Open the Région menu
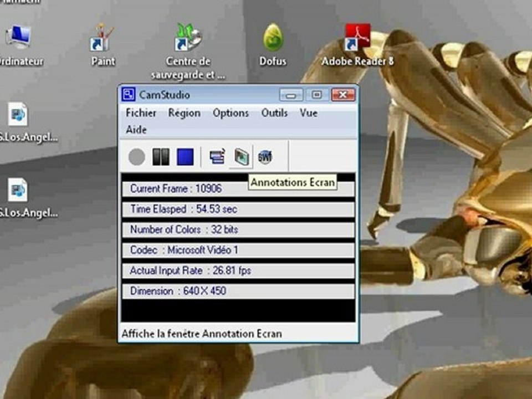This screenshot has width=532, height=399. click(184, 113)
